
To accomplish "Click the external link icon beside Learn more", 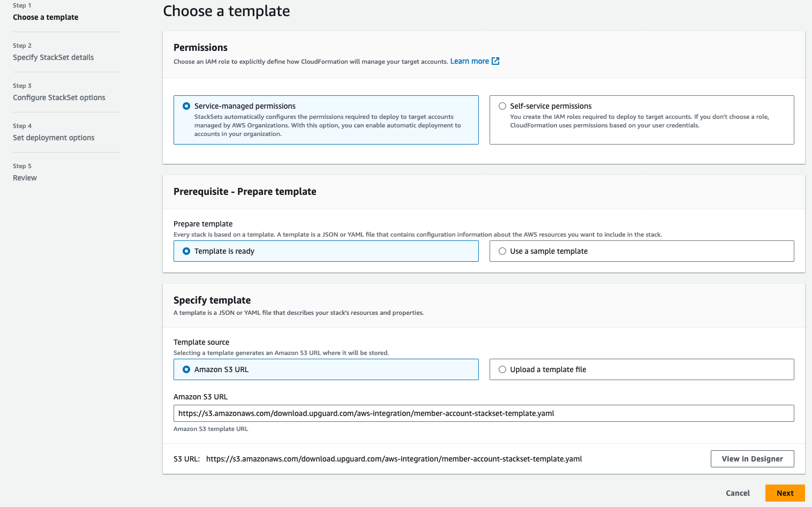I will click(495, 61).
